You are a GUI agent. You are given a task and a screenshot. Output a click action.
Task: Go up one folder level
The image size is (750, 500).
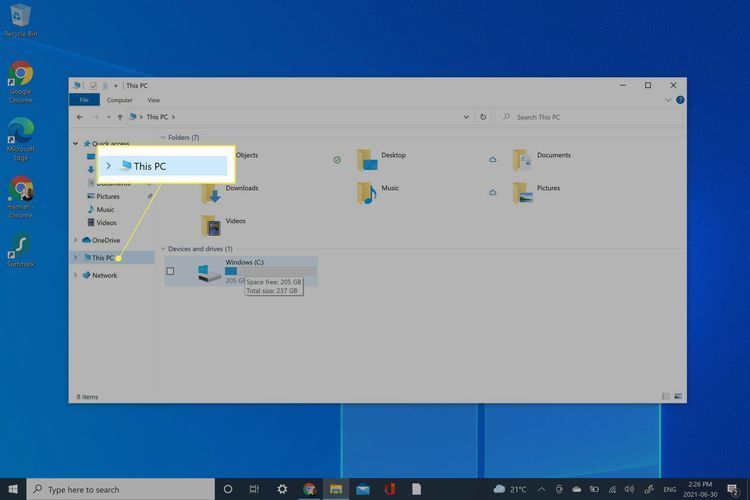pos(120,117)
